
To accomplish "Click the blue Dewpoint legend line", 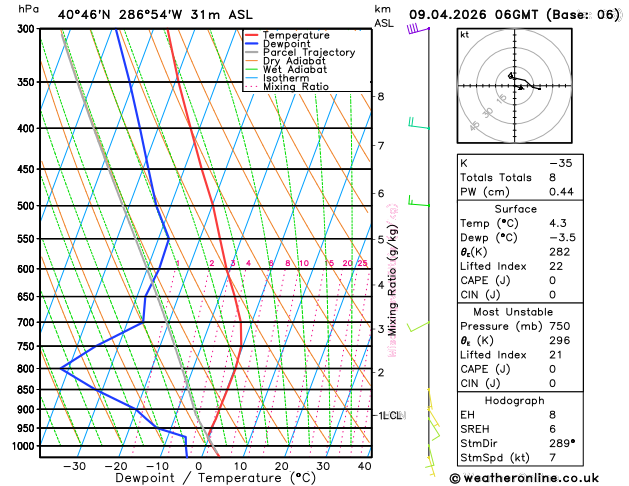I will [252, 44].
